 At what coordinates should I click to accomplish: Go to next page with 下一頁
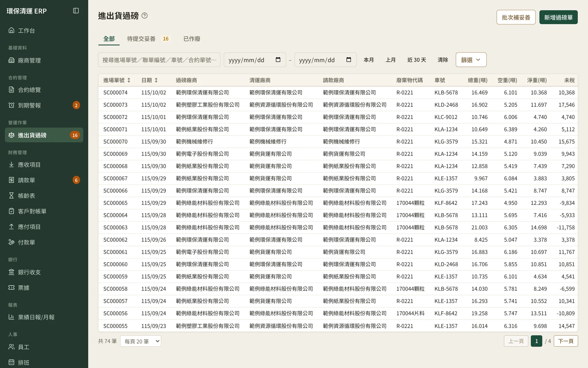(566, 341)
